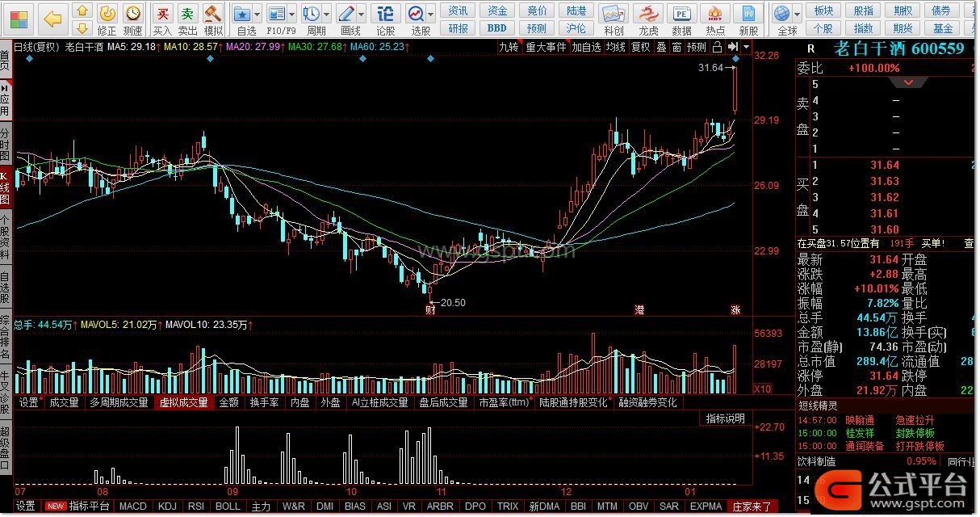Click the 庄家来了 button
Screen dimensions: 980x517
coord(752,506)
